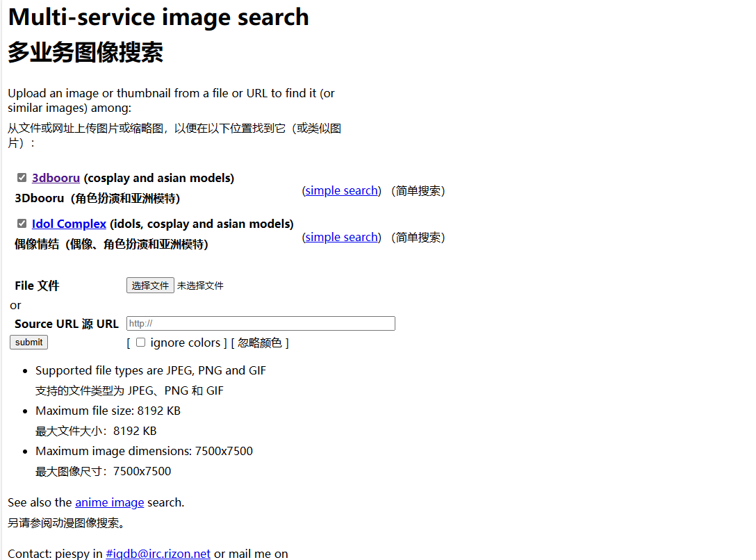Click the 'Source URL 源 URL' label
The image size is (756, 560).
tap(67, 324)
